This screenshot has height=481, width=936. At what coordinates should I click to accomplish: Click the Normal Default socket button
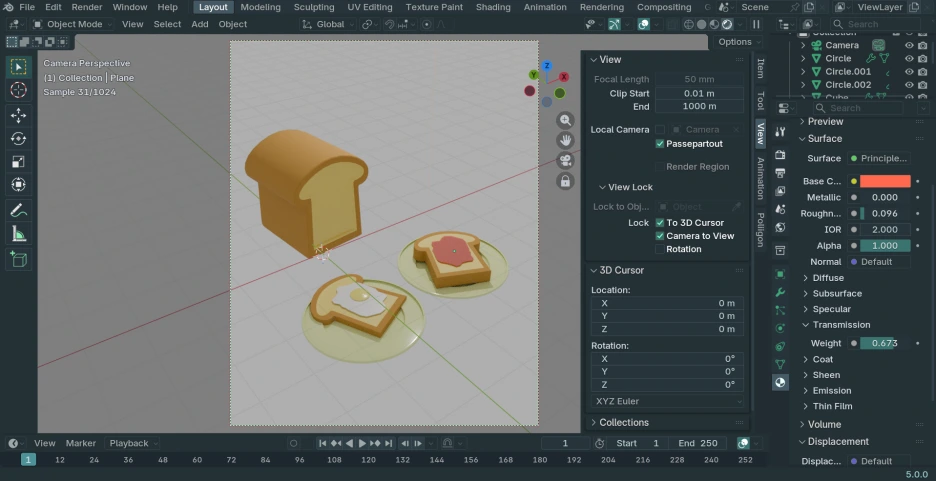coord(879,262)
